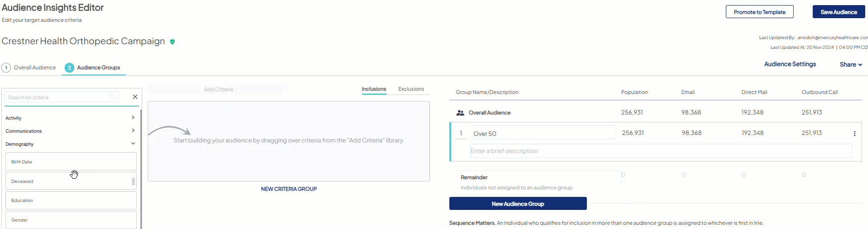Click the green verified shield icon
The height and width of the screenshot is (229, 868).
tap(172, 42)
